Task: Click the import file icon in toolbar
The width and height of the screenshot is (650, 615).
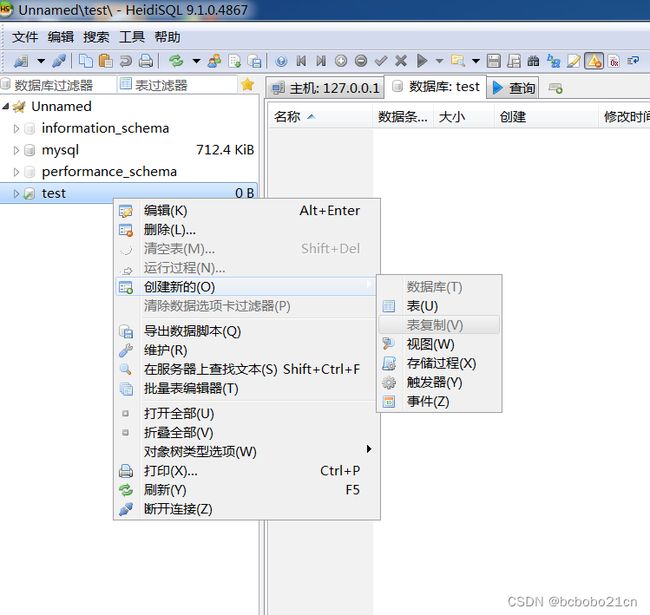Action: click(235, 61)
